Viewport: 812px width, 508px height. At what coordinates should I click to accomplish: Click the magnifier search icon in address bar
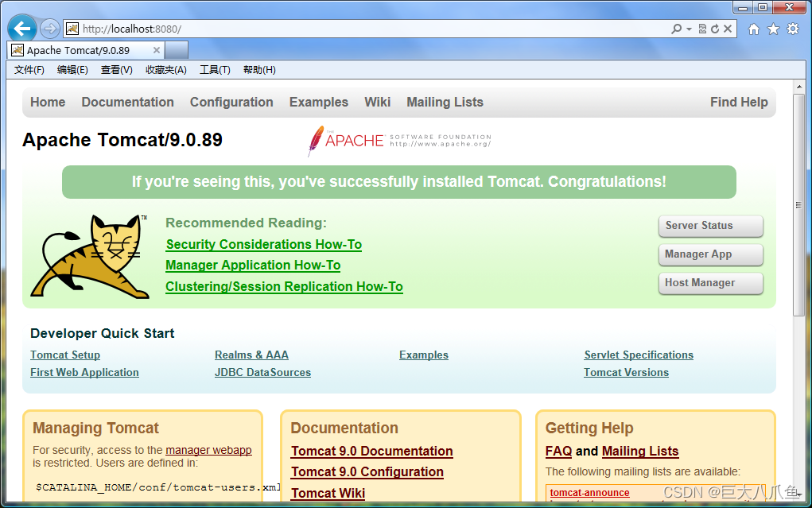click(676, 29)
